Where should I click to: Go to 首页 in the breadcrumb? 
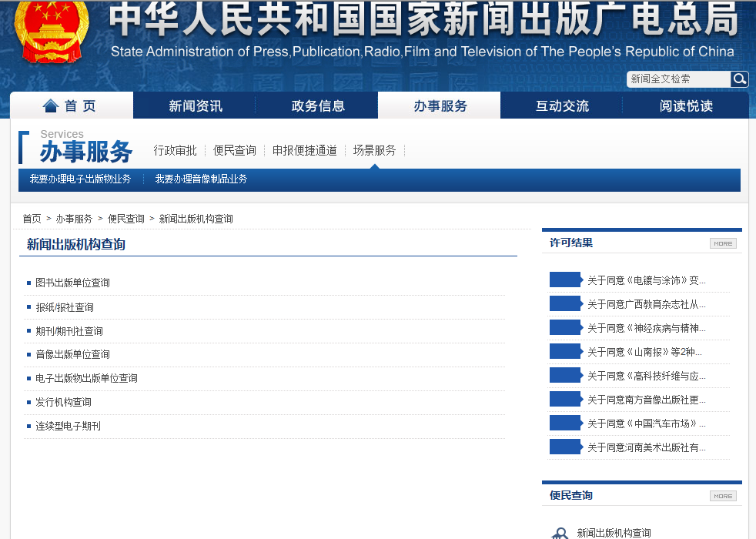[x=32, y=219]
